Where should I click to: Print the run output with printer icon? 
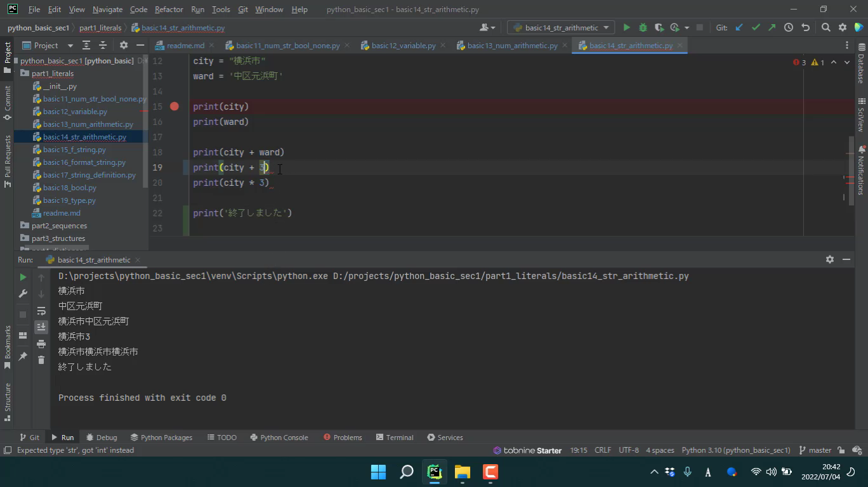point(41,344)
